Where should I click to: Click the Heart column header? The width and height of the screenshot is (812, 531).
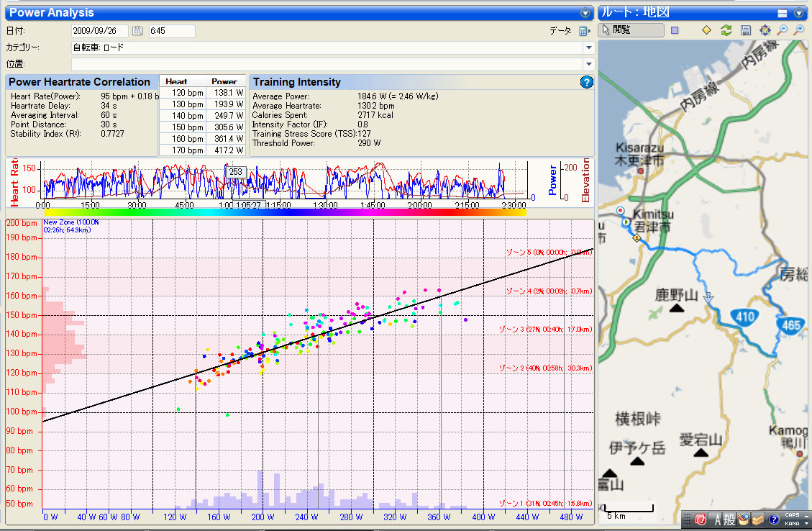pos(176,81)
